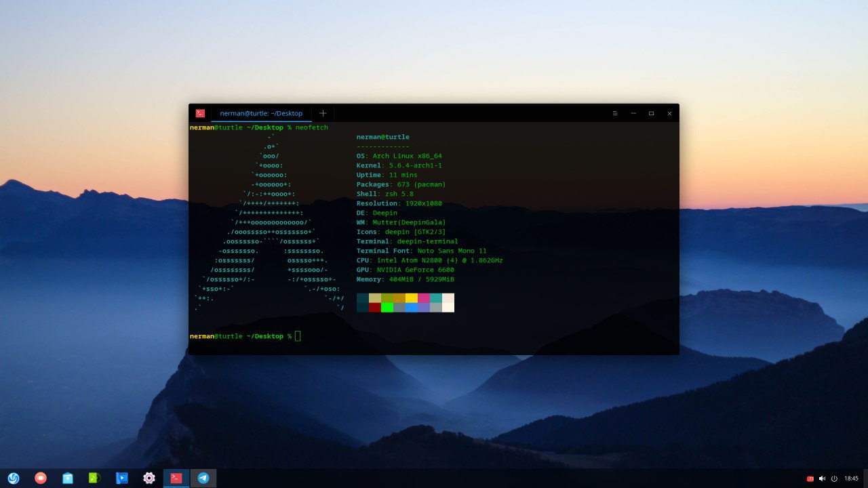The image size is (868, 488).
Task: Add a new terminal tab
Action: point(323,113)
